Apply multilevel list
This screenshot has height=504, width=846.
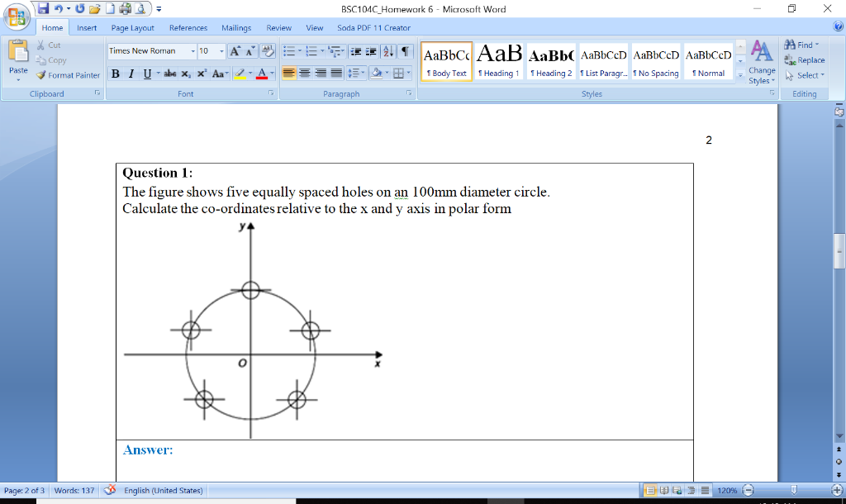click(x=334, y=51)
